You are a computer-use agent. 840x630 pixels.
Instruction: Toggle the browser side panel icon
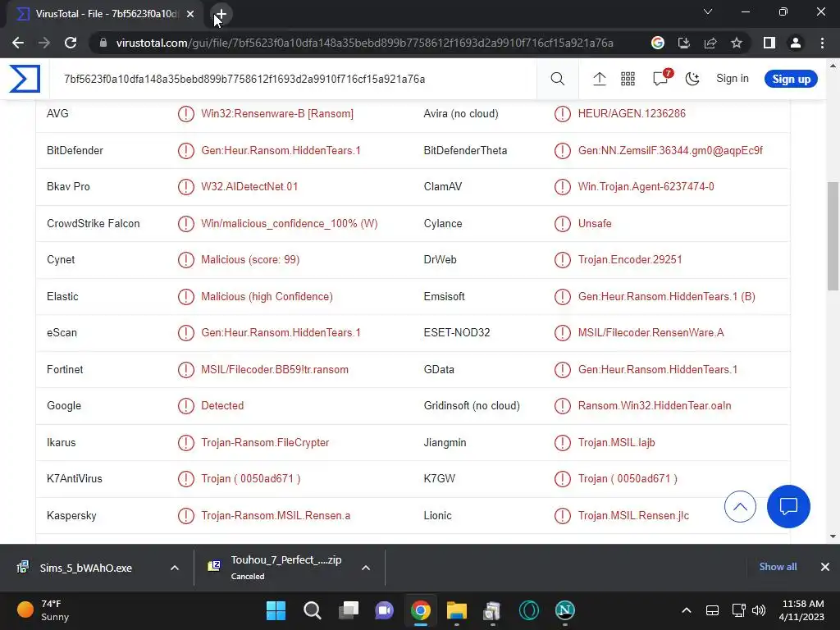[769, 43]
